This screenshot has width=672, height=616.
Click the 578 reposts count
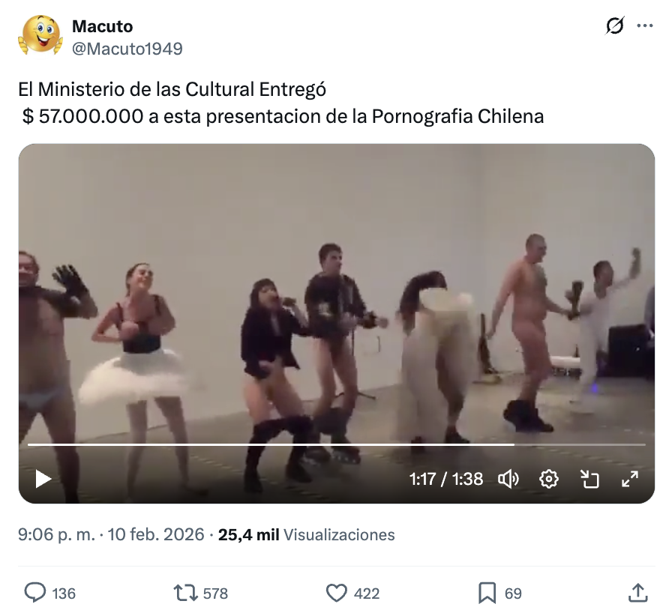point(215,594)
